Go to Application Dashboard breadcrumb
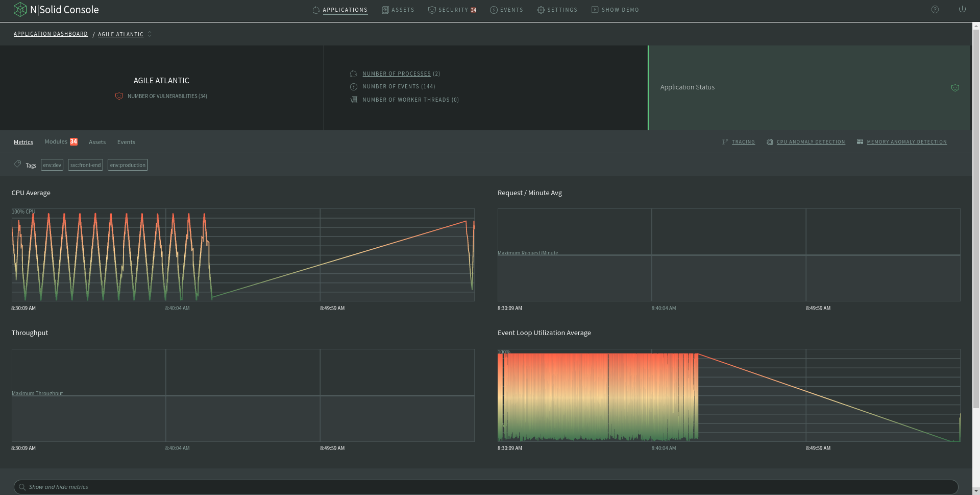 51,34
